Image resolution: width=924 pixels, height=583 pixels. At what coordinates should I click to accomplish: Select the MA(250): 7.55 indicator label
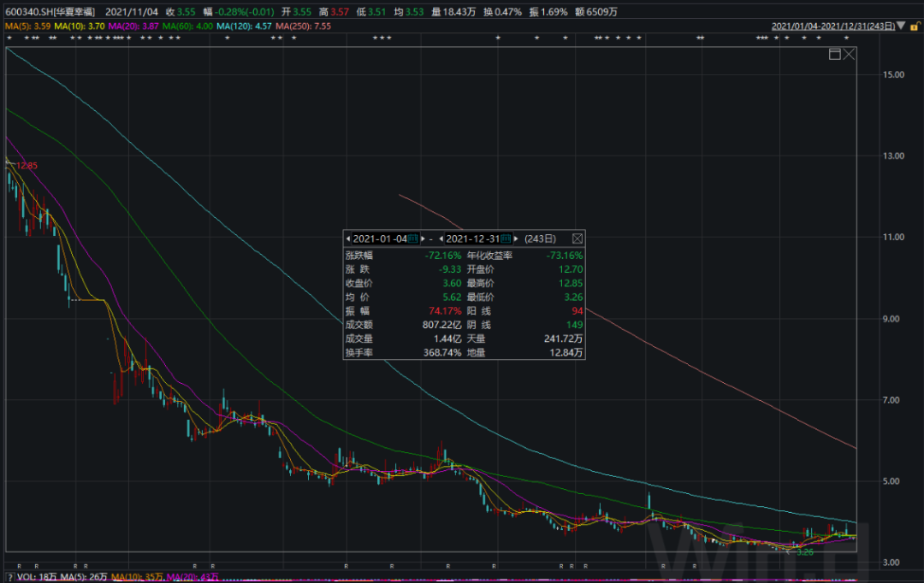pyautogui.click(x=304, y=26)
